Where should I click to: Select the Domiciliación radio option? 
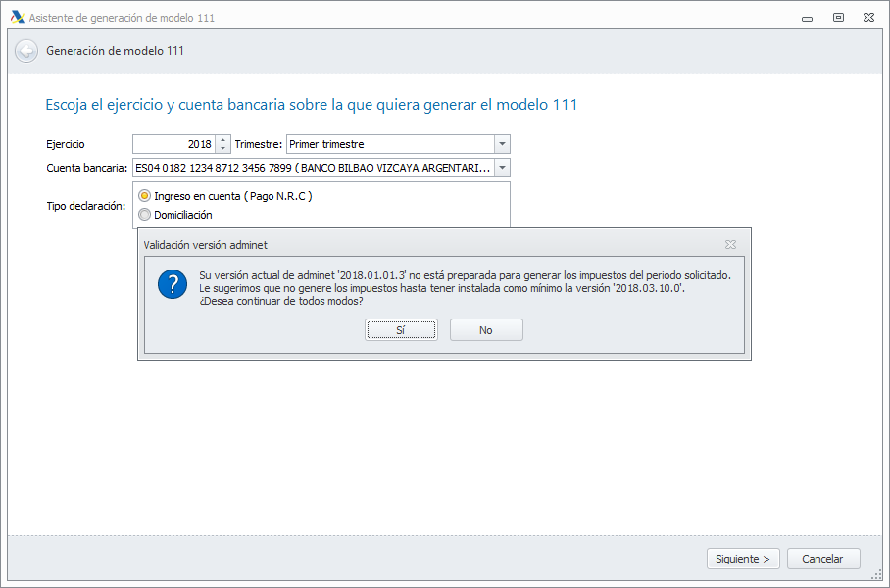click(175, 215)
